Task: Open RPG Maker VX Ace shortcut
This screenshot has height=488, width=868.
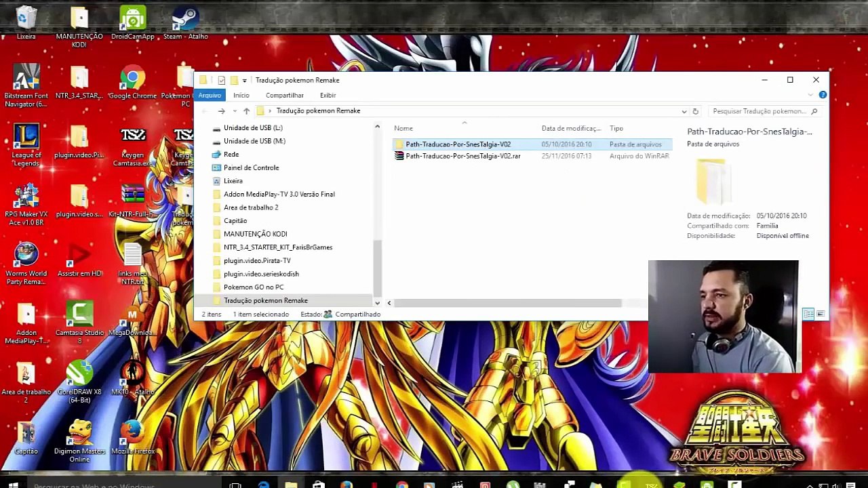Action: [x=26, y=203]
